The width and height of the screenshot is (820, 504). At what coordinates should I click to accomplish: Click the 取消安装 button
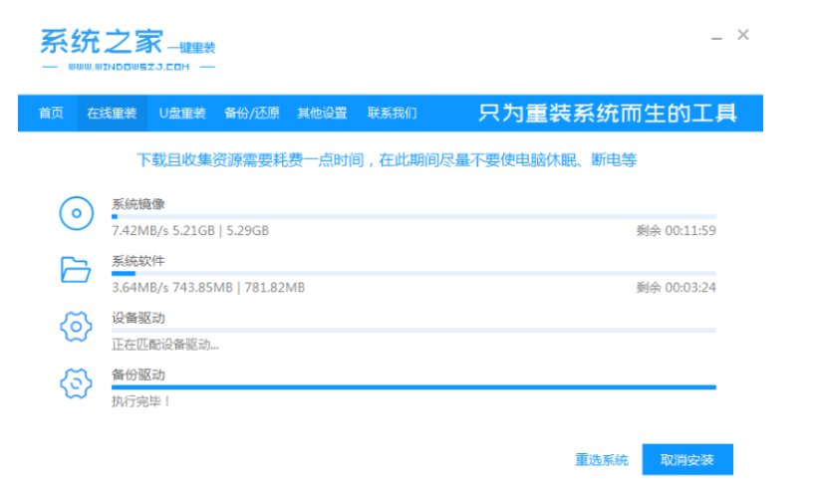pos(687,459)
